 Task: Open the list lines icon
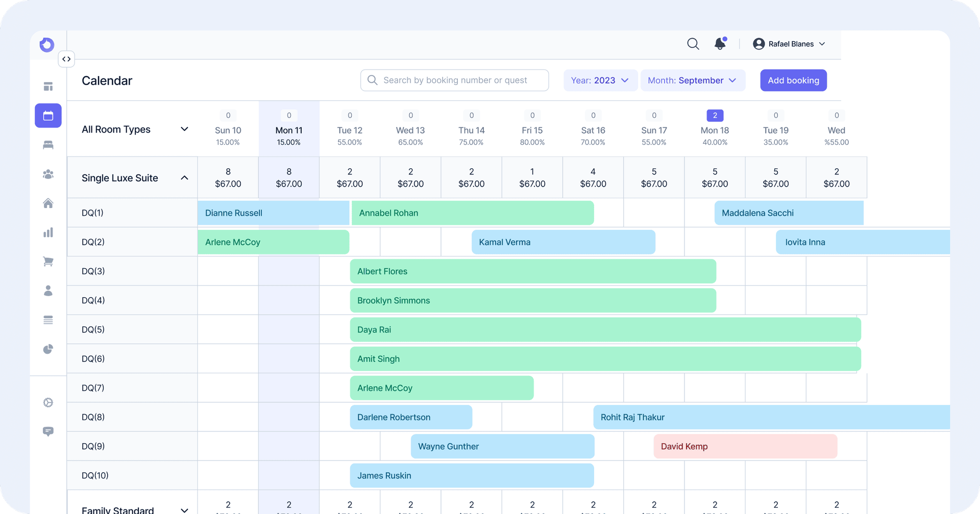[48, 320]
